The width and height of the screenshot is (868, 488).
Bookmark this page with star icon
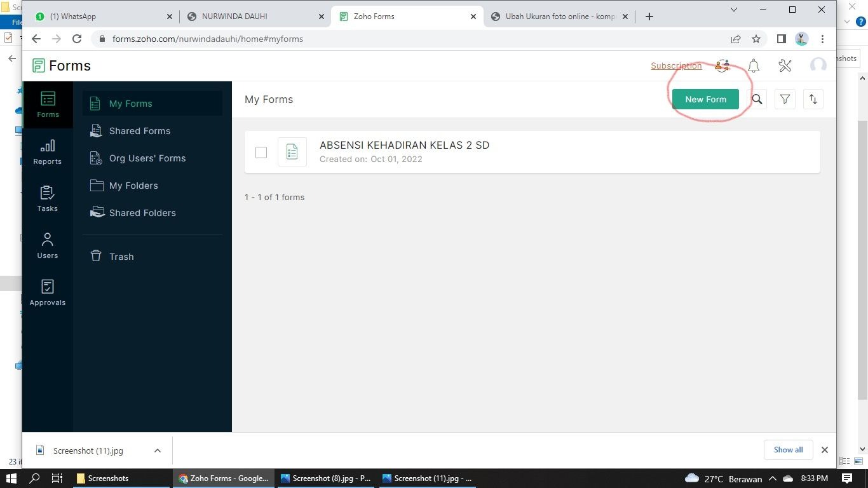tap(756, 39)
